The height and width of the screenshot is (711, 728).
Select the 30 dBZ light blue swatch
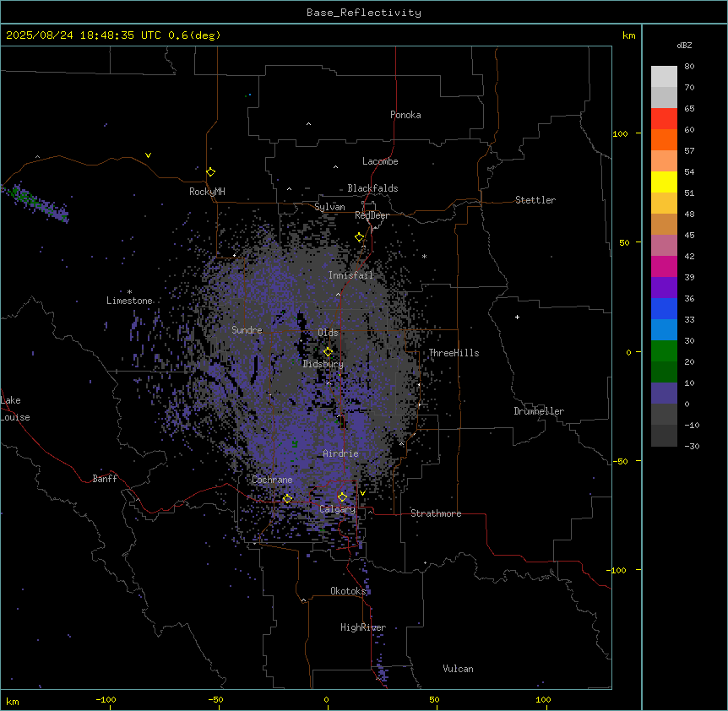click(664, 329)
